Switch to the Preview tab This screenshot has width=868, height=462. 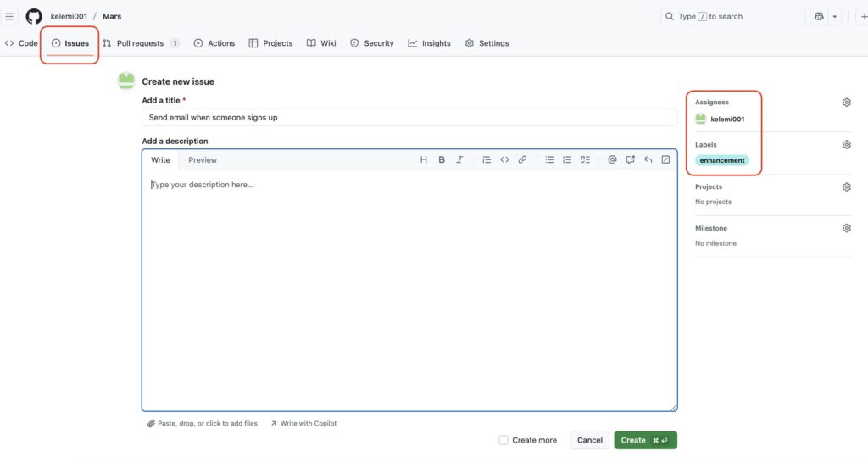pyautogui.click(x=203, y=159)
